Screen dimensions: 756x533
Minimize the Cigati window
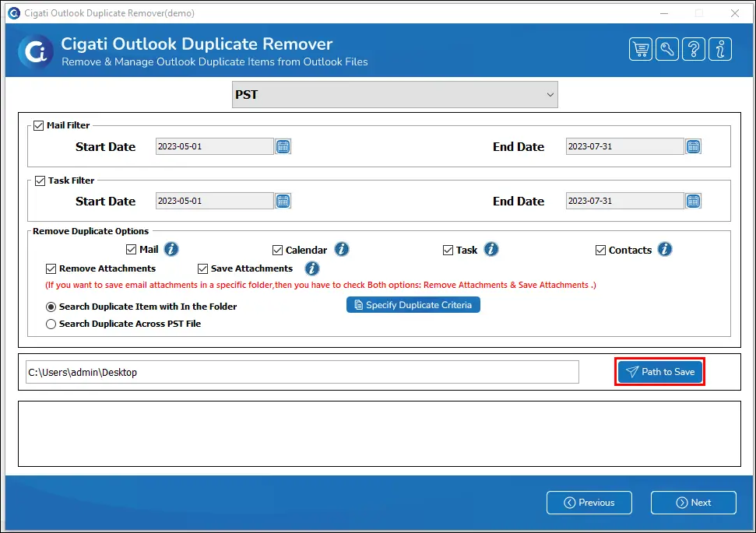[664, 13]
